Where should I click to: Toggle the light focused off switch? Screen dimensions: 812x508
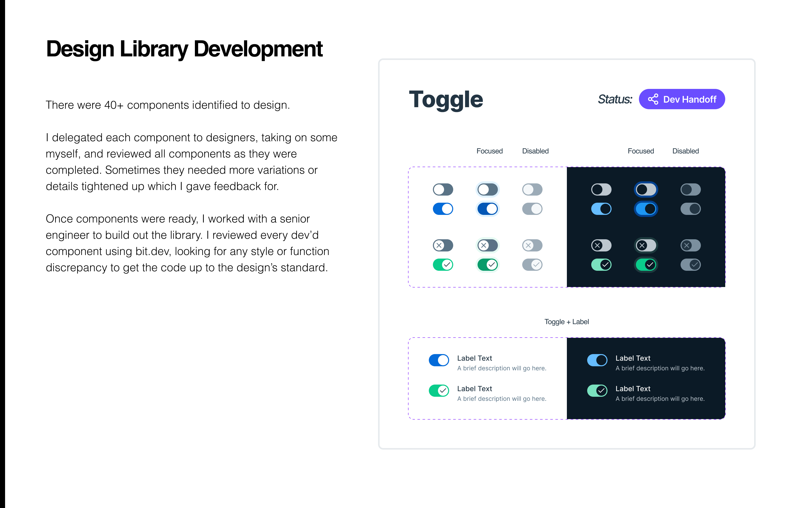pos(487,189)
